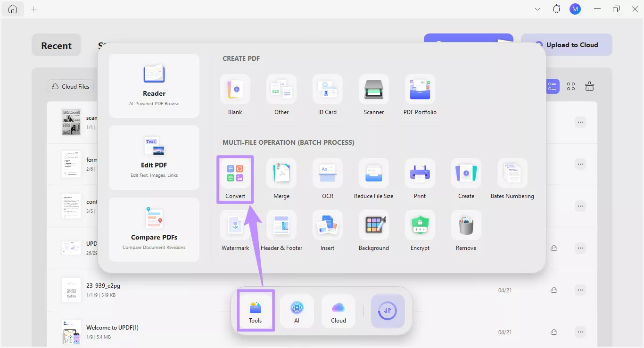Image resolution: width=644 pixels, height=348 pixels.
Task: Switch to grid view layout
Action: [x=571, y=86]
